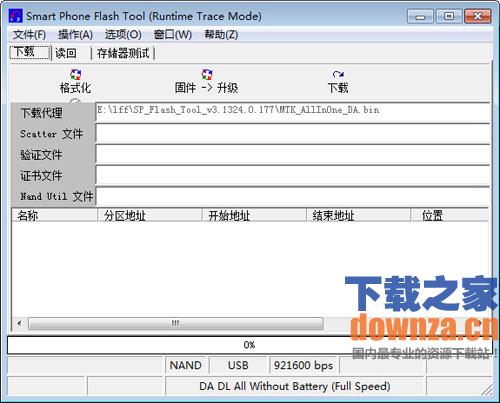Click the app icon in title bar

(x=15, y=16)
